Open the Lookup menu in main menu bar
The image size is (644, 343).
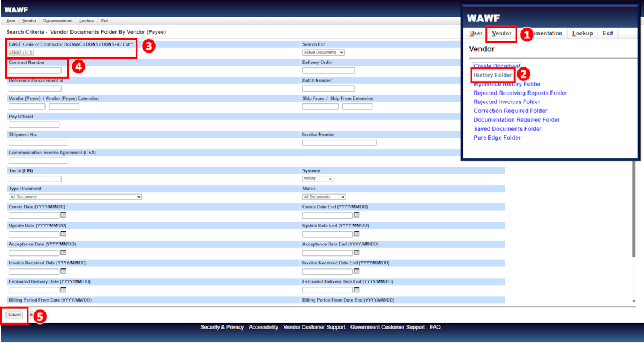pos(86,21)
